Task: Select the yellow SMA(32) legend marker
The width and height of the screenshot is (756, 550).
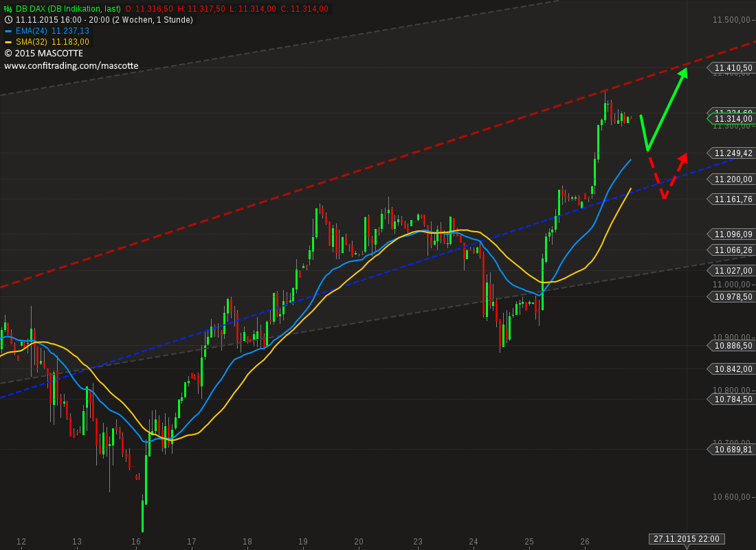Action: pos(8,42)
